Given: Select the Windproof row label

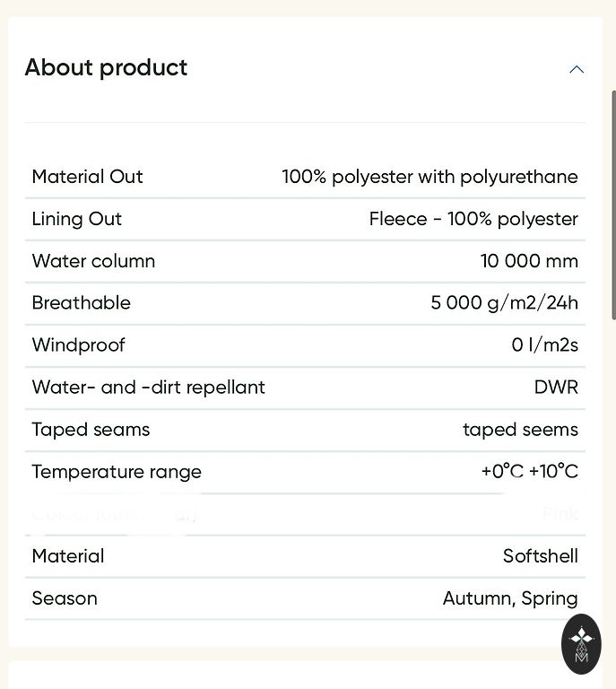Looking at the screenshot, I should point(78,345).
